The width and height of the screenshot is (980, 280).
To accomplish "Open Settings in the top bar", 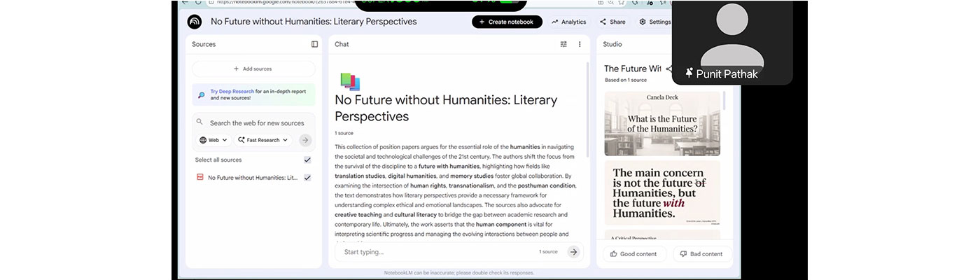I will (x=655, y=22).
